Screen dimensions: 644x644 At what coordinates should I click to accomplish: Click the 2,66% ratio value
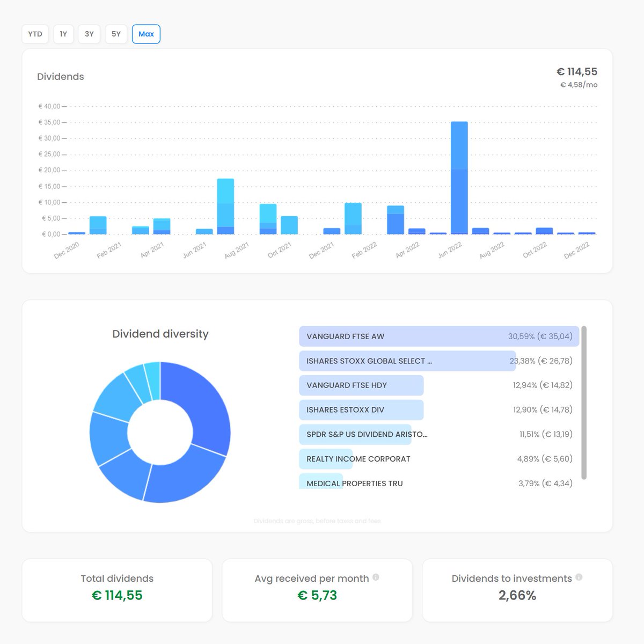point(517,596)
